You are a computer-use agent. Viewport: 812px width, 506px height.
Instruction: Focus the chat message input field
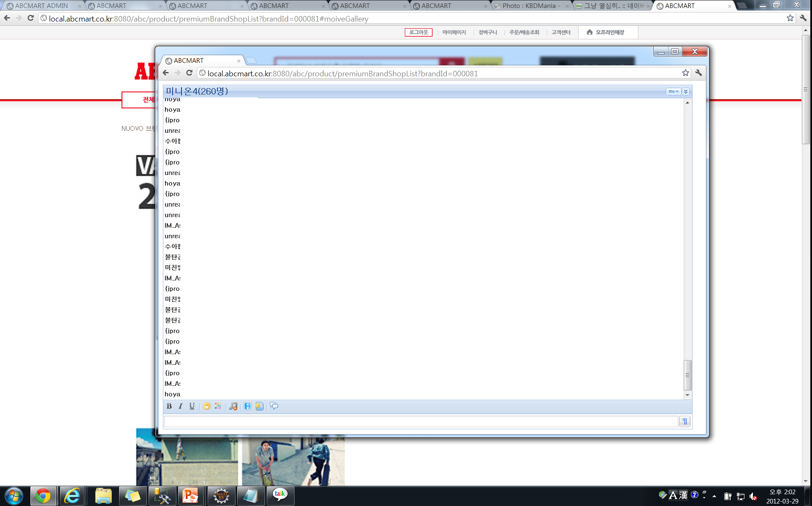[x=421, y=421]
